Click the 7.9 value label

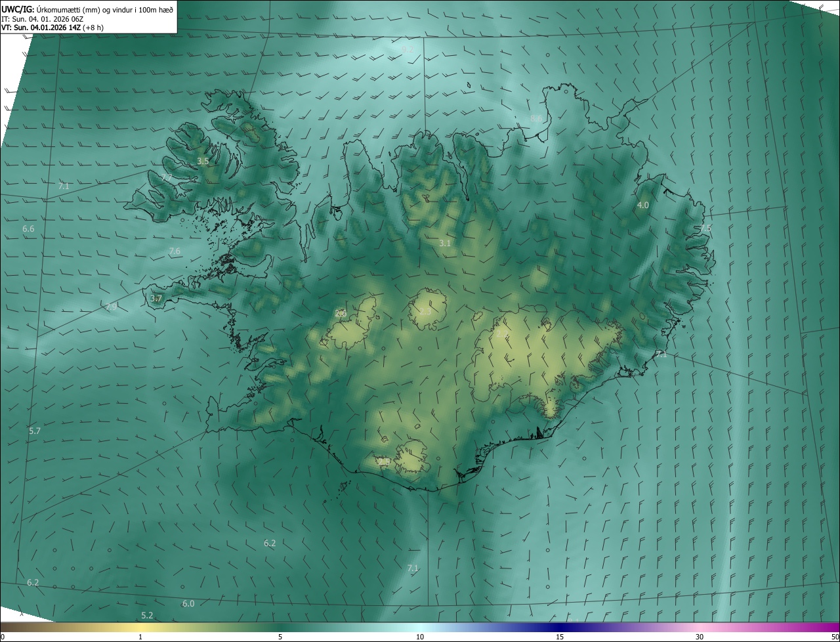click(111, 307)
